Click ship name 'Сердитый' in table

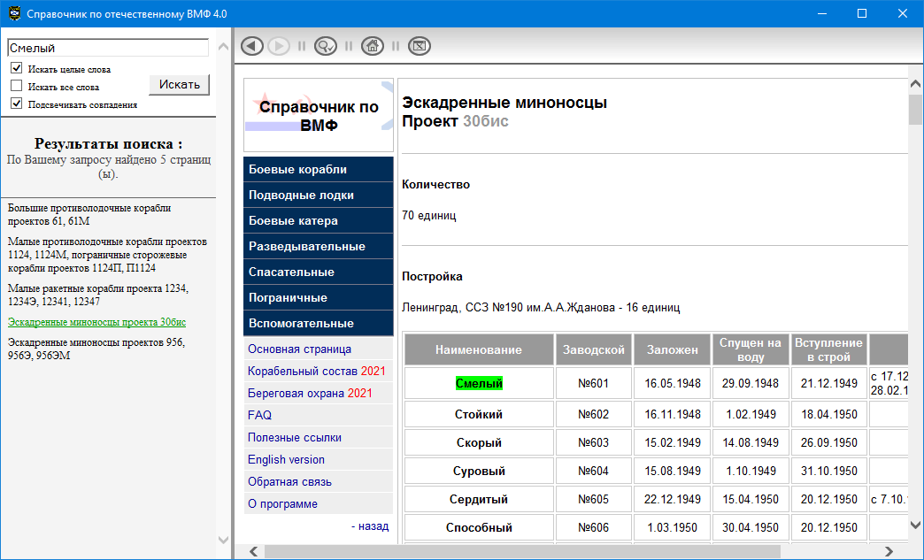click(x=479, y=499)
